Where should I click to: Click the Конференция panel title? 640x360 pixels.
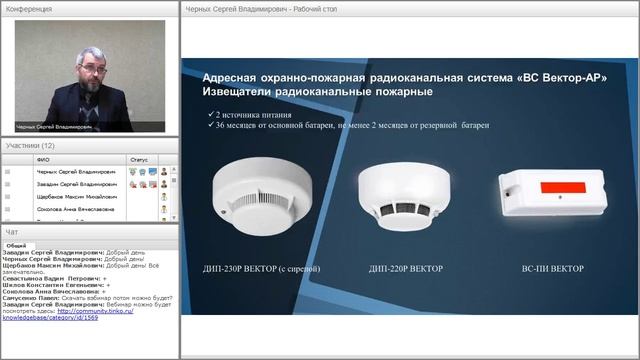click(x=29, y=9)
